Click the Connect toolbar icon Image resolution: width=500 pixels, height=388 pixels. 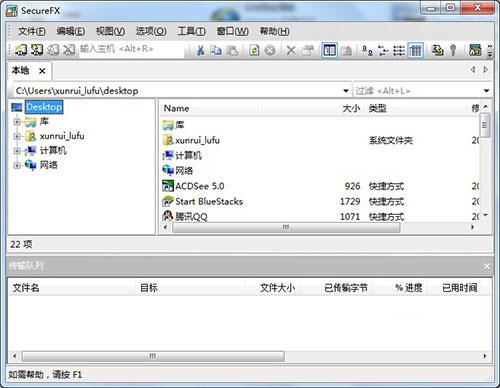coord(20,50)
